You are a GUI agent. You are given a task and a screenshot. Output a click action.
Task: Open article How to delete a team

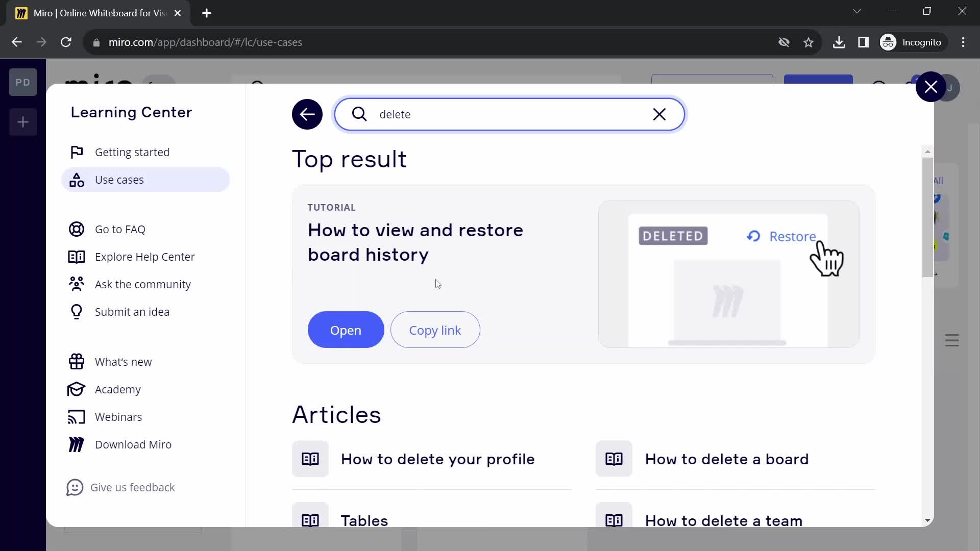coord(724,520)
